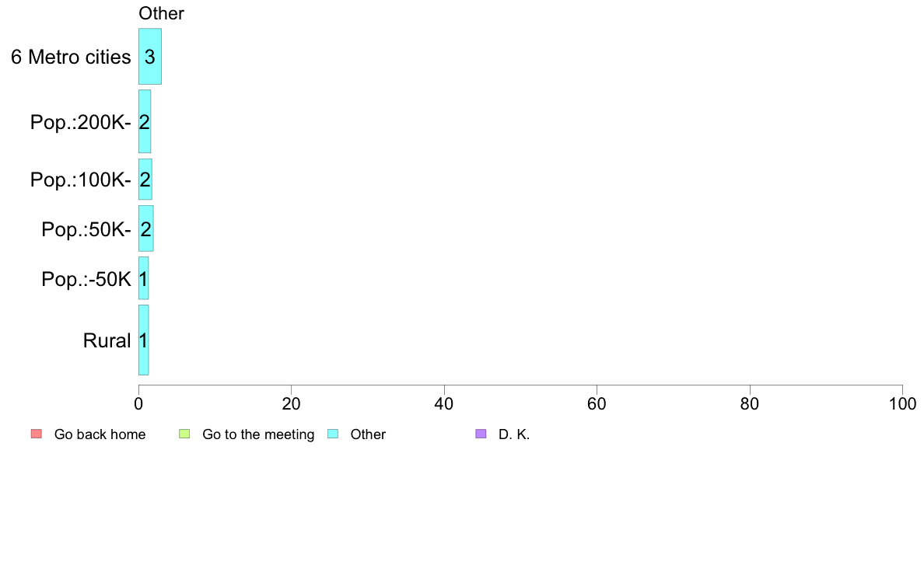Select the Rural bar
Viewport: 924px width, 572px height.
[x=144, y=340]
